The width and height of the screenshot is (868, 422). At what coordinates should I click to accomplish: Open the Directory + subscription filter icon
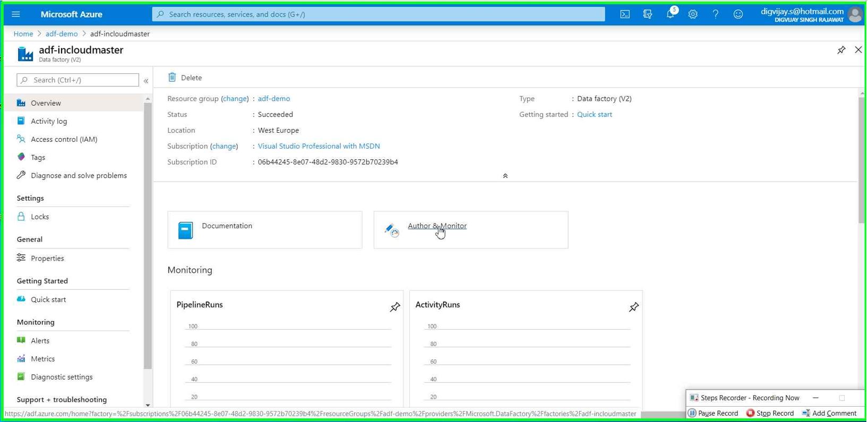[648, 14]
